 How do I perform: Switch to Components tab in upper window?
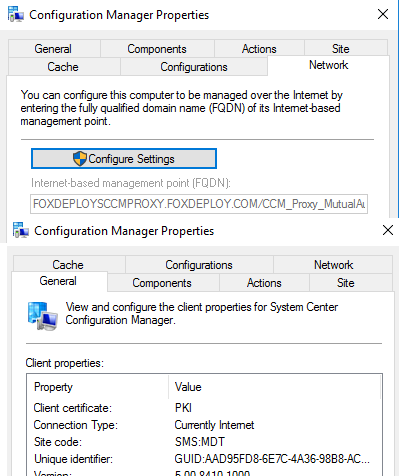[157, 49]
